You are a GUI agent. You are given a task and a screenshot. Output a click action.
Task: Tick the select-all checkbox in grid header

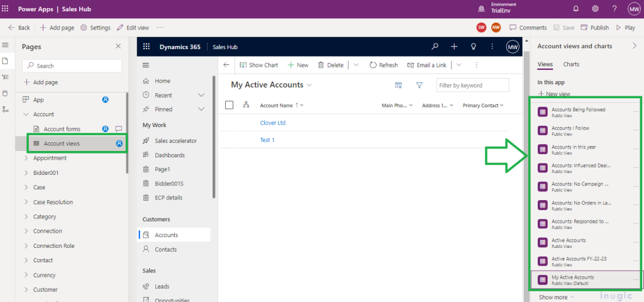[x=229, y=105]
